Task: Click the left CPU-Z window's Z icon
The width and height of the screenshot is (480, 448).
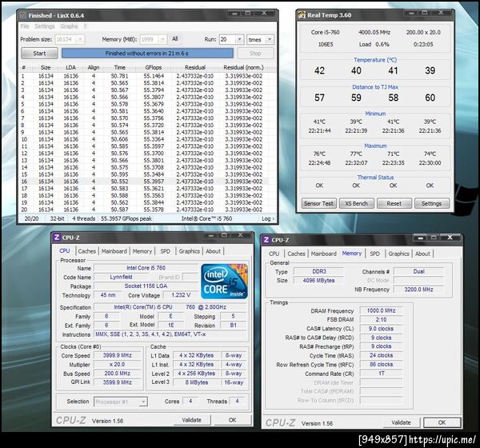Action: click(57, 238)
